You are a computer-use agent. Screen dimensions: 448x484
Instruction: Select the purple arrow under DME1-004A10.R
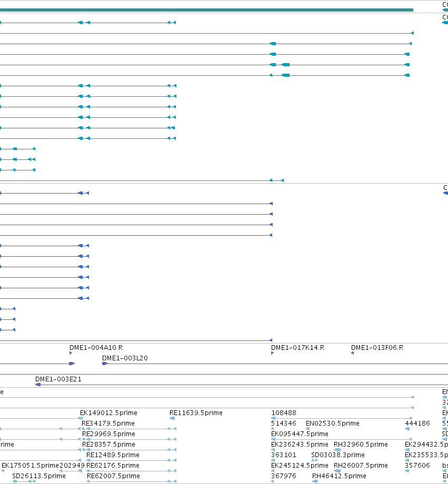[x=71, y=353]
